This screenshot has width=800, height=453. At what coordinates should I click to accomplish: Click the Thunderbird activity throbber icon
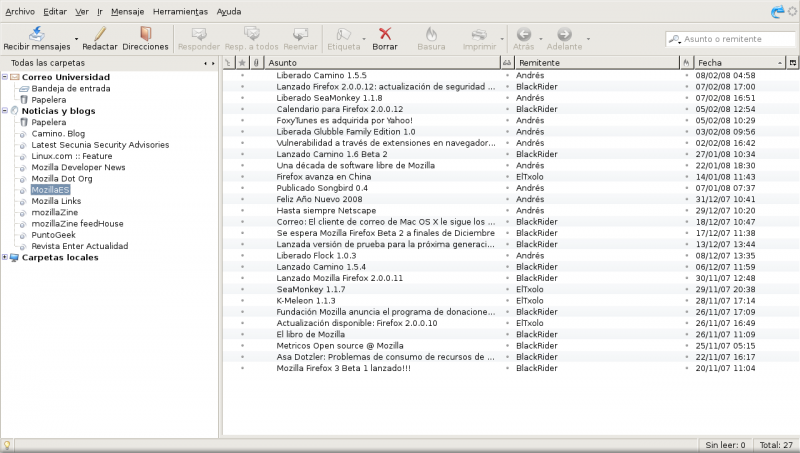click(778, 11)
